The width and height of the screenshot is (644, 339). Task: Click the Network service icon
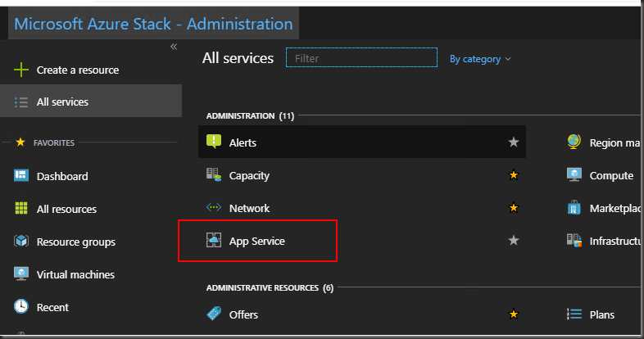(214, 208)
